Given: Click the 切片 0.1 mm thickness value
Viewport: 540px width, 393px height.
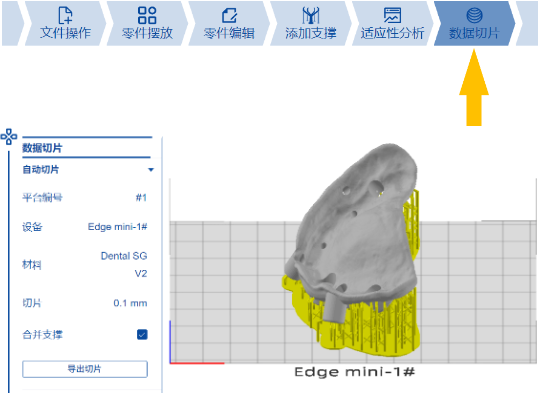Looking at the screenshot, I should [130, 303].
